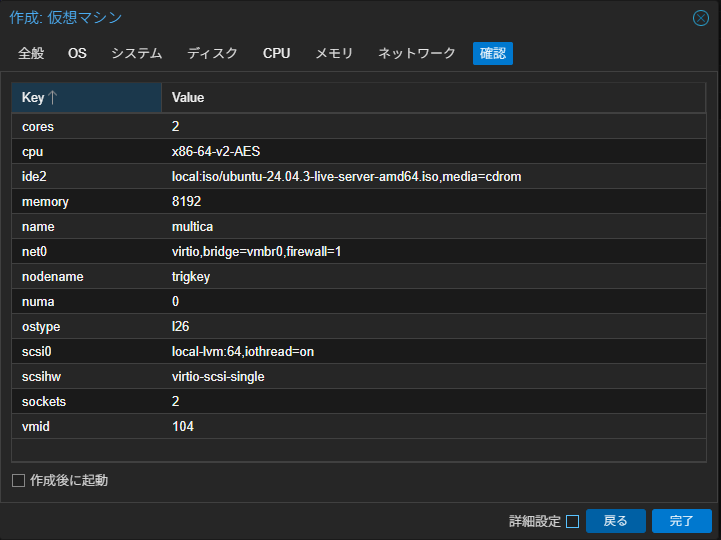721x540 pixels.
Task: Go to the ネットワーク tab
Action: [417, 53]
